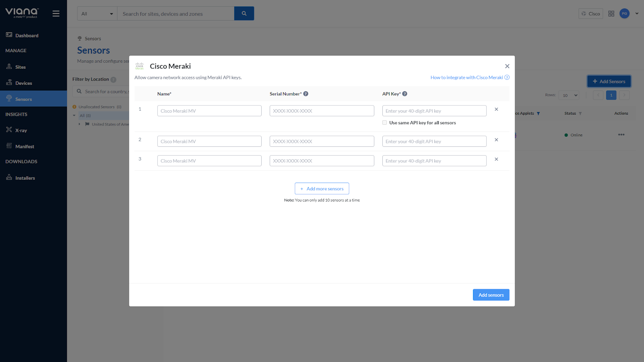Image resolution: width=644 pixels, height=362 pixels.
Task: Go to X-ray in the sidebar
Action: point(21,130)
